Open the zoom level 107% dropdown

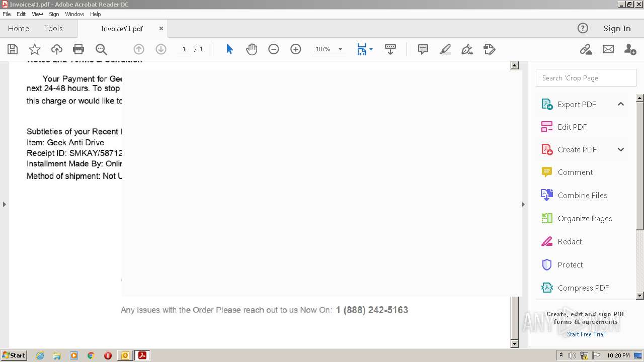click(340, 49)
